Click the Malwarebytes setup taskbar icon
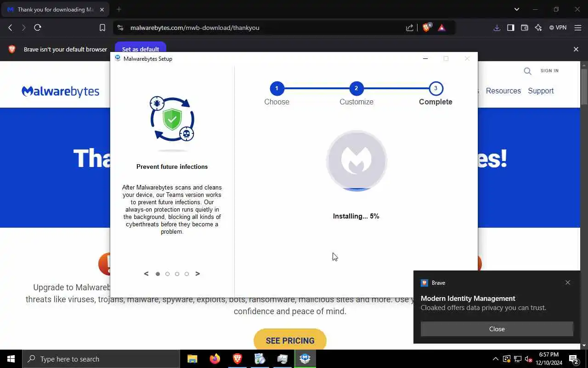 click(305, 359)
